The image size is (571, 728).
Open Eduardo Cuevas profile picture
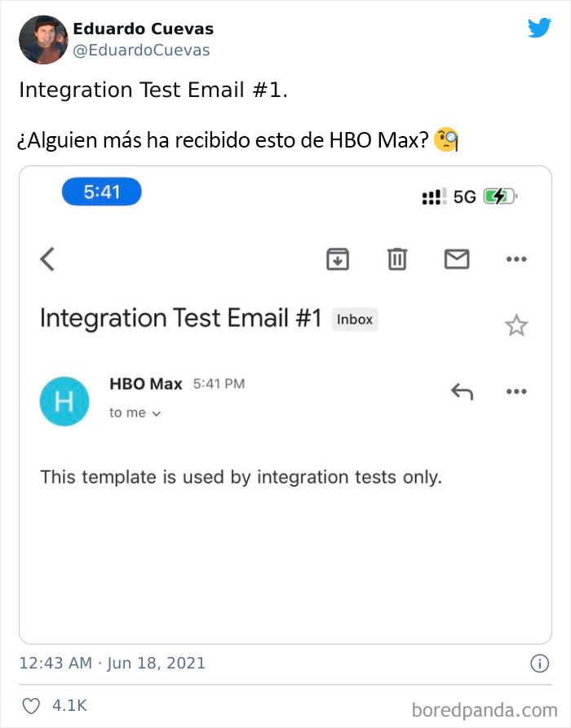[x=43, y=39]
